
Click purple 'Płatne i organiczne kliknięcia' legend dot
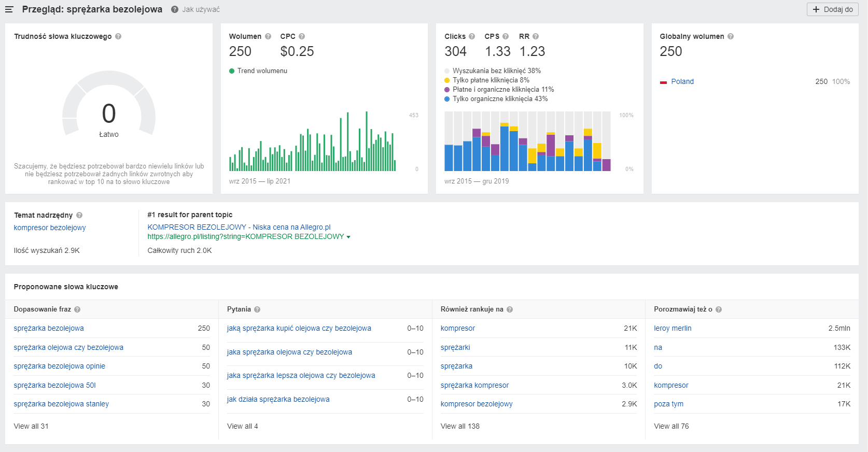(x=447, y=90)
